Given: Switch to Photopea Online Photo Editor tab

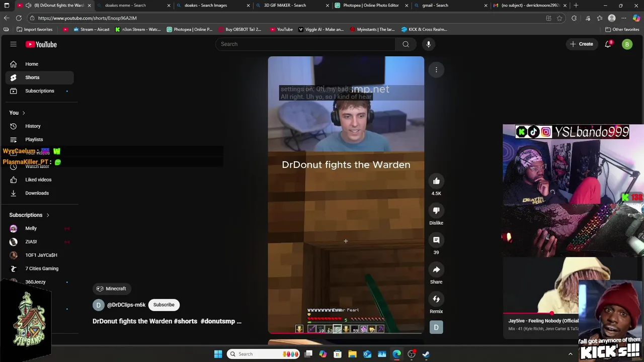Looking at the screenshot, I should tap(371, 6).
